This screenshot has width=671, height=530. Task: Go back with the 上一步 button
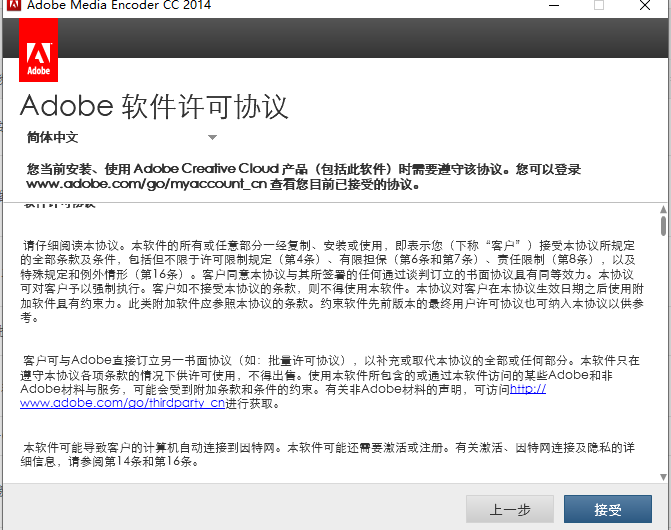pos(510,509)
